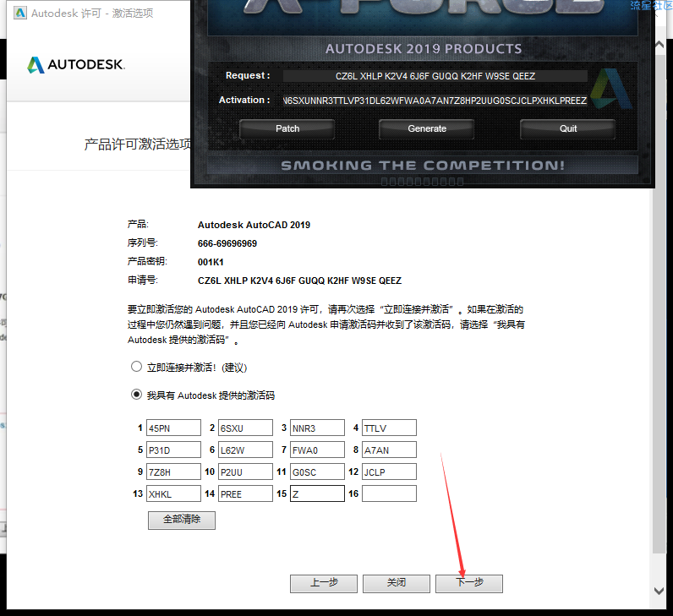The image size is (673, 616).
Task: Click the vertical scrollbar thumb of the dialog
Action: [x=659, y=303]
